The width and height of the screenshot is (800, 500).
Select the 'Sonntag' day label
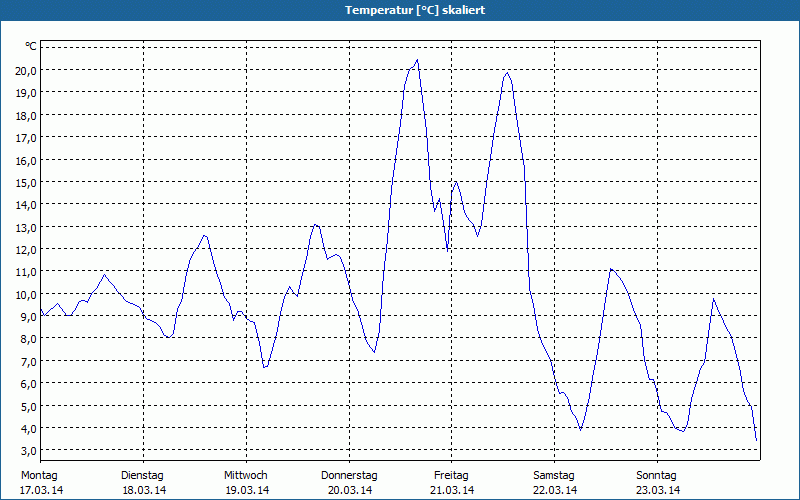657,476
